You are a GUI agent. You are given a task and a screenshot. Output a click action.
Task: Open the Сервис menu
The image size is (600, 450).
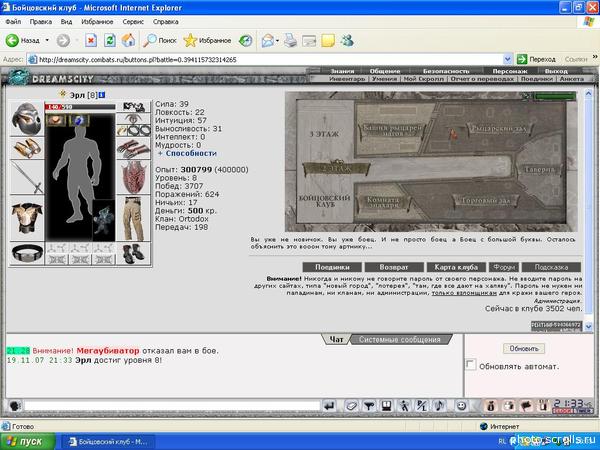(133, 22)
